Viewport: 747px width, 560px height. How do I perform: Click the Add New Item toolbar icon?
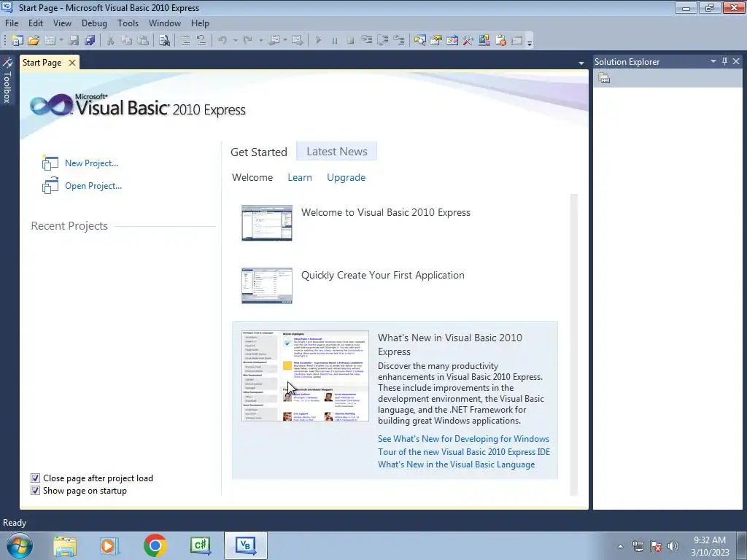50,41
